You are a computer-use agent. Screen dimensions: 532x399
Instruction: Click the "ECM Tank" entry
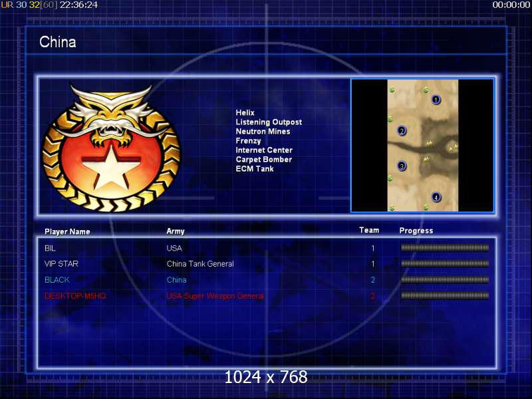click(255, 169)
